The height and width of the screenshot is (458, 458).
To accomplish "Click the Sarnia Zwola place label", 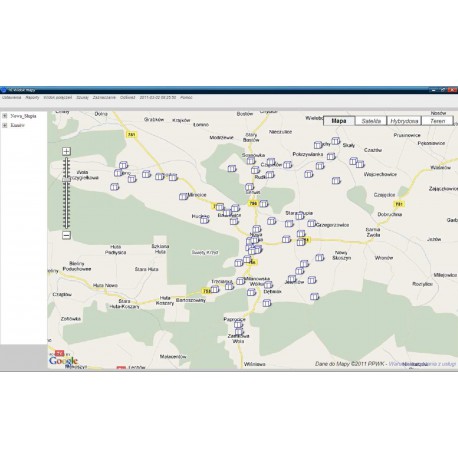I will (373, 232).
